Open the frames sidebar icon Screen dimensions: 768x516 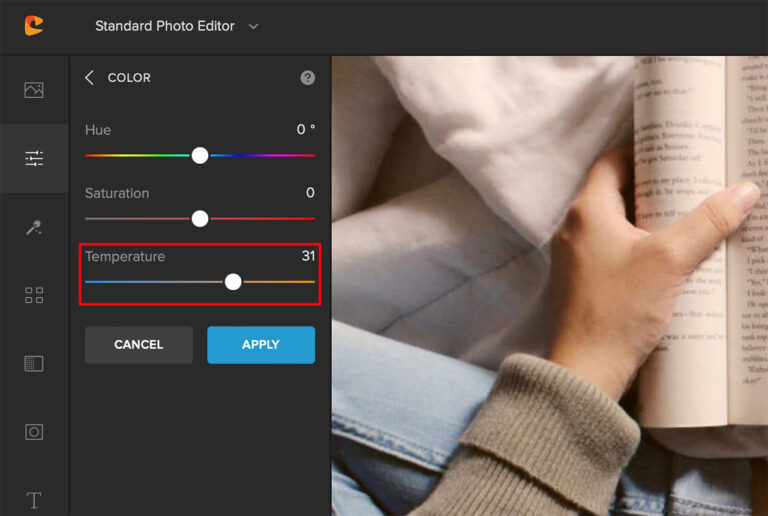(34, 432)
